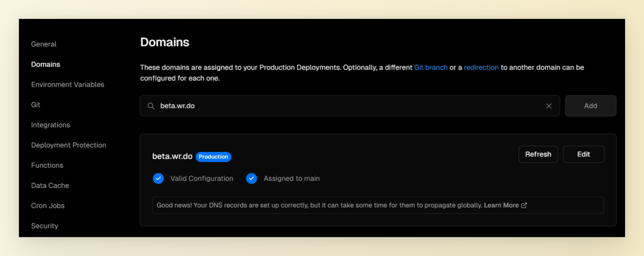Open the Integrations section
The image size is (644, 256).
[50, 125]
